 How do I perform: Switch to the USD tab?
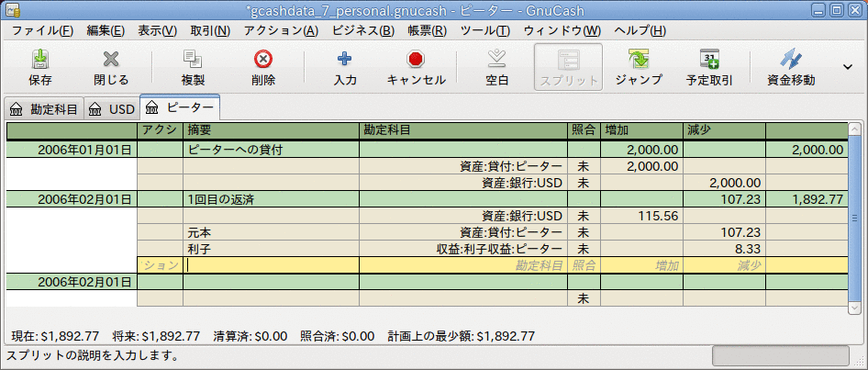pos(112,108)
